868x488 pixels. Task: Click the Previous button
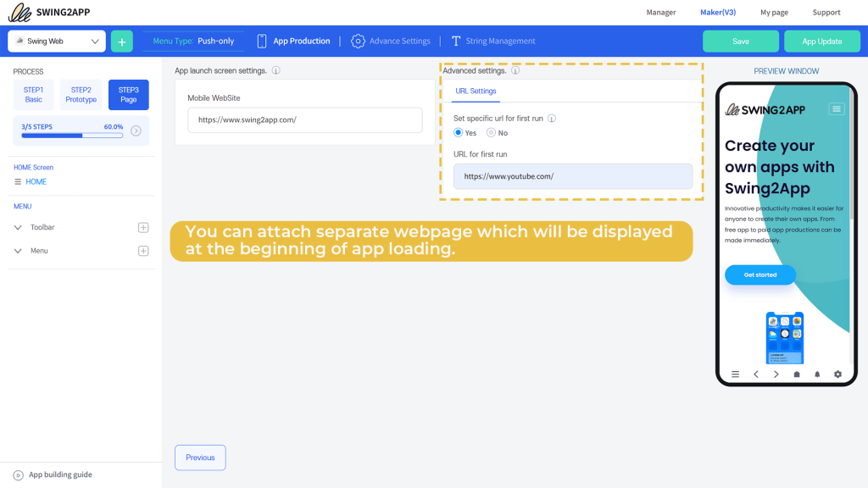tap(200, 457)
